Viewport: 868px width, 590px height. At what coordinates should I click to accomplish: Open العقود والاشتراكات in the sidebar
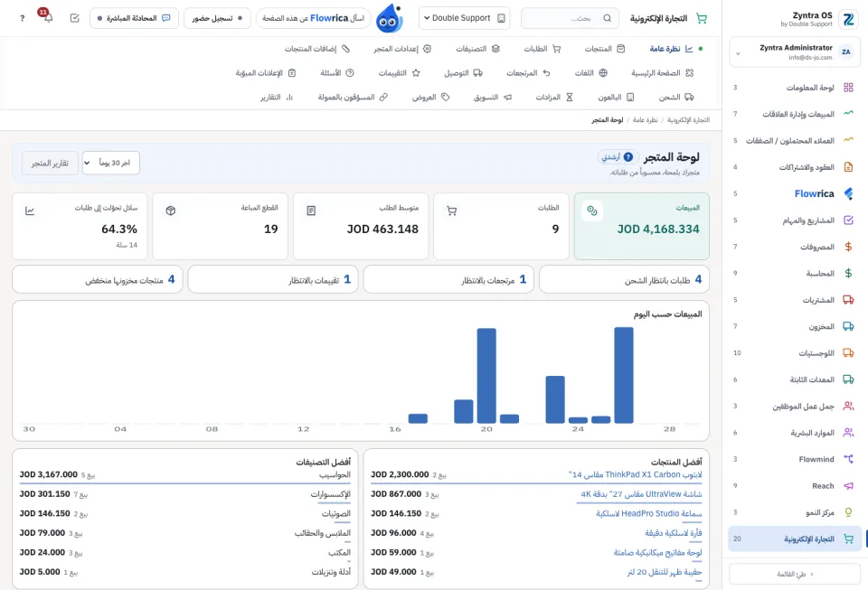point(795,167)
